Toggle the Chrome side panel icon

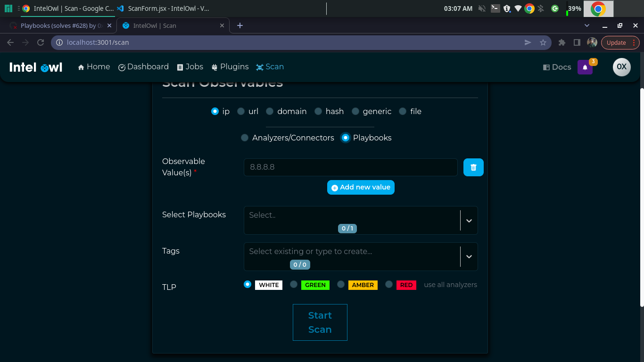click(577, 42)
